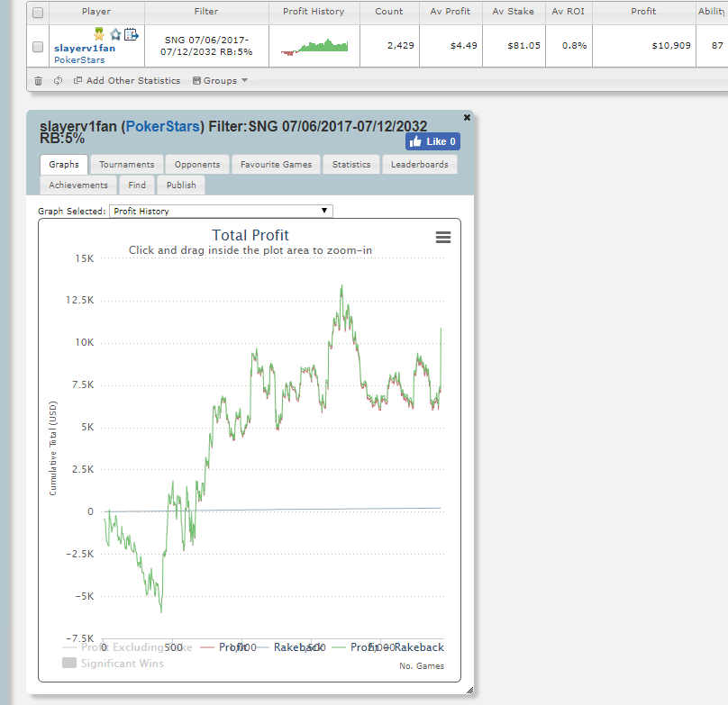Screen dimensions: 728x705
Task: Click the Count column header
Action: tap(389, 12)
